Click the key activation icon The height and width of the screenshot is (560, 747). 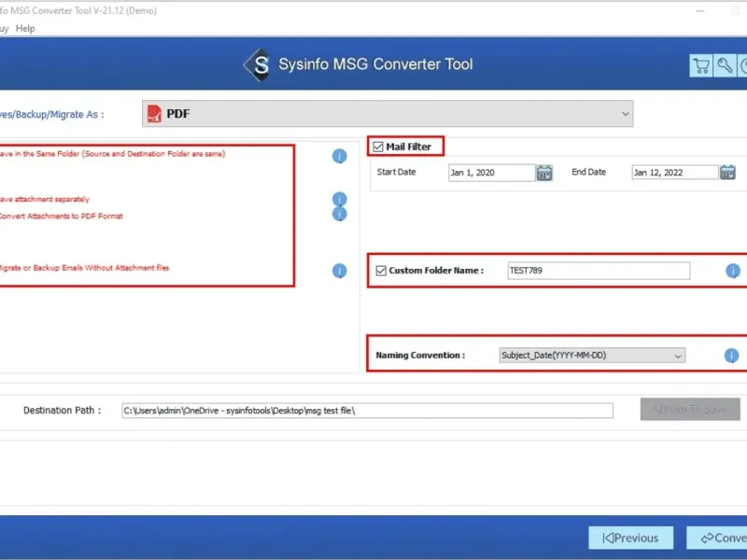coord(725,65)
